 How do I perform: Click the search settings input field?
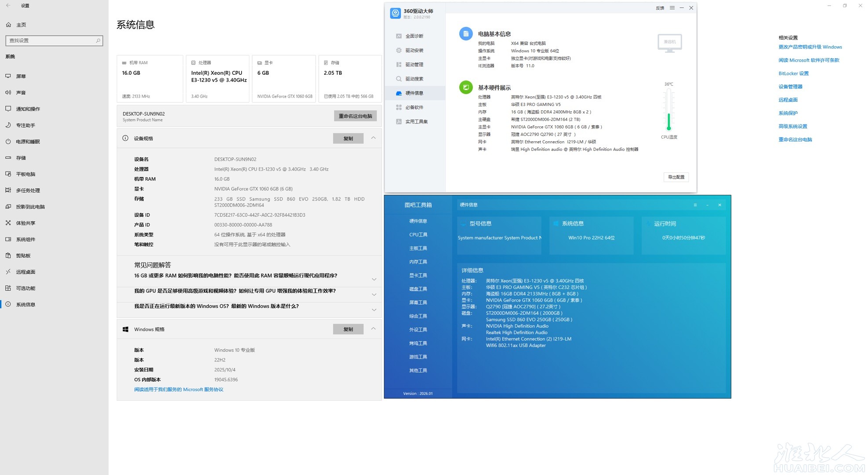pyautogui.click(x=54, y=40)
